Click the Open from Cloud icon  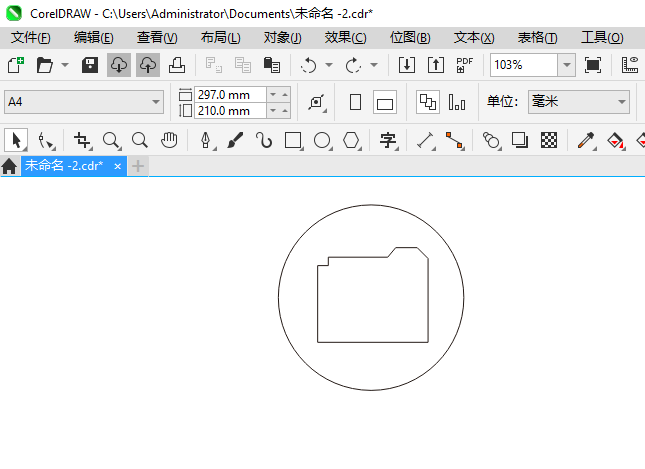pyautogui.click(x=119, y=65)
